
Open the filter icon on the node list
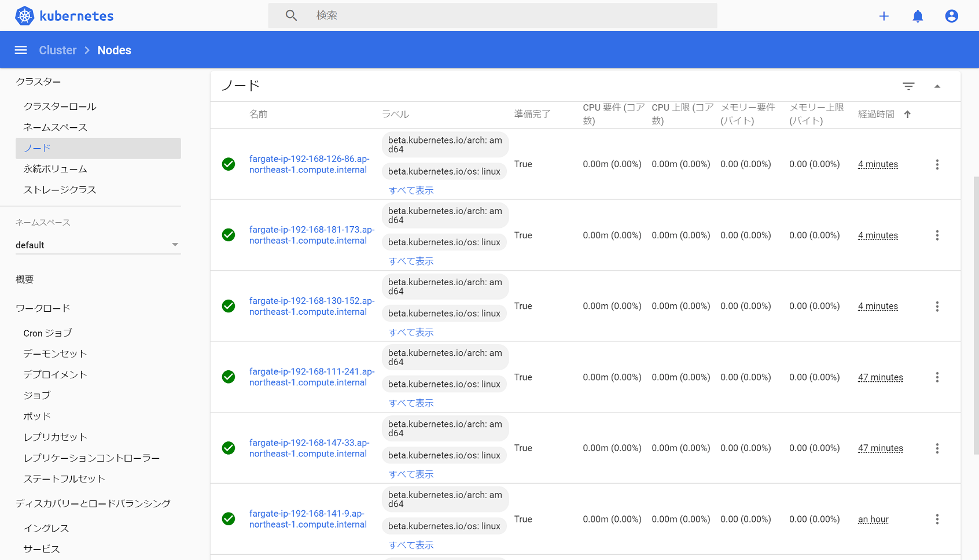(x=908, y=86)
